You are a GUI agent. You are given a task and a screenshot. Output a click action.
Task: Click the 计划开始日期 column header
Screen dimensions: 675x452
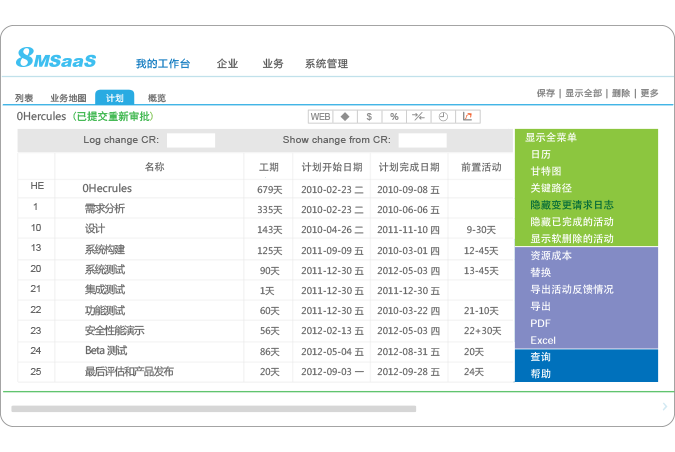coord(331,167)
